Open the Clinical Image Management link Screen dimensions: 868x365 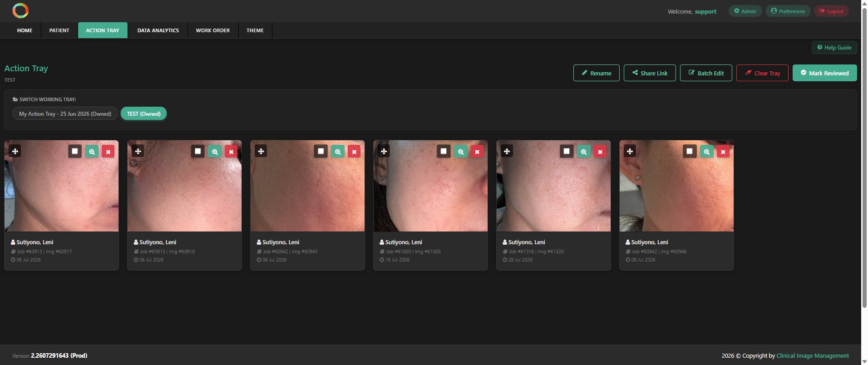[813, 355]
